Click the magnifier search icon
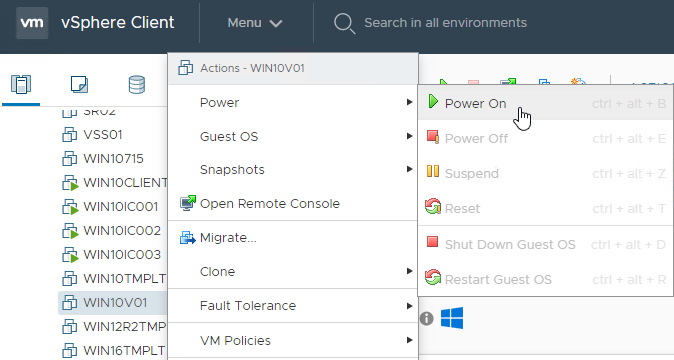 click(344, 23)
